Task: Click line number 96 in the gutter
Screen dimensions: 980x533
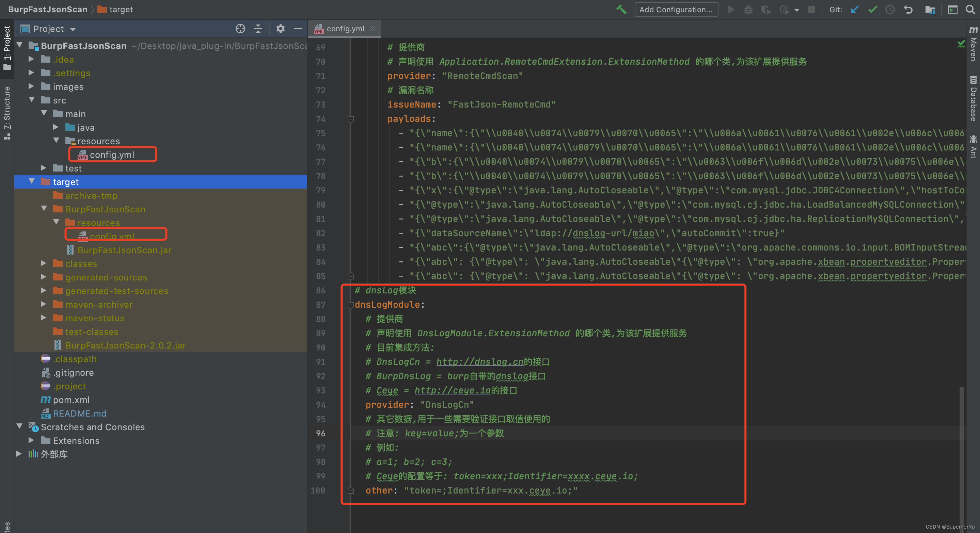Action: (321, 433)
